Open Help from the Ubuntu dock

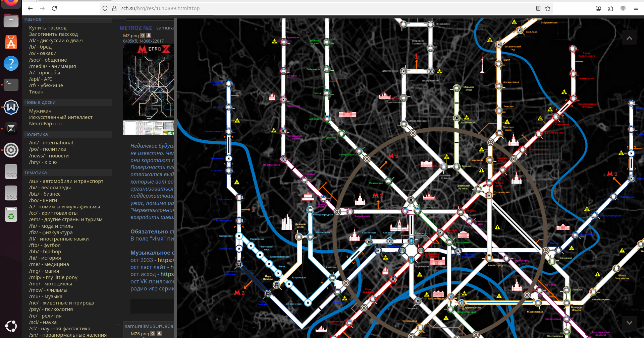(x=11, y=63)
